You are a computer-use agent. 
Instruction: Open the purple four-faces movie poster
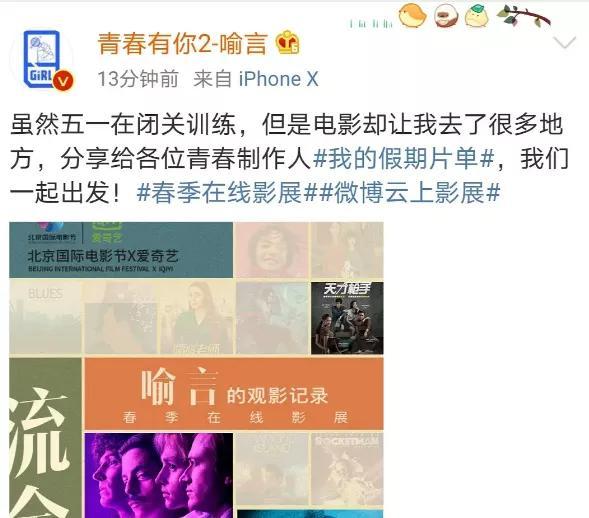pyautogui.click(x=159, y=476)
